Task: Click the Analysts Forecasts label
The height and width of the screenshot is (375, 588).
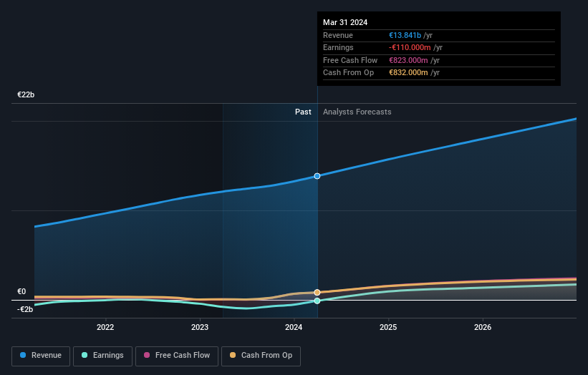Action: coord(357,112)
